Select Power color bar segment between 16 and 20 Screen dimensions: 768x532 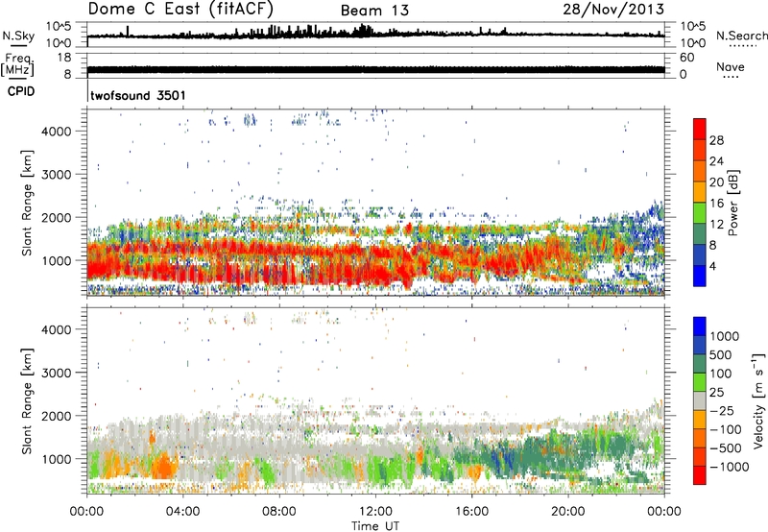(x=700, y=192)
